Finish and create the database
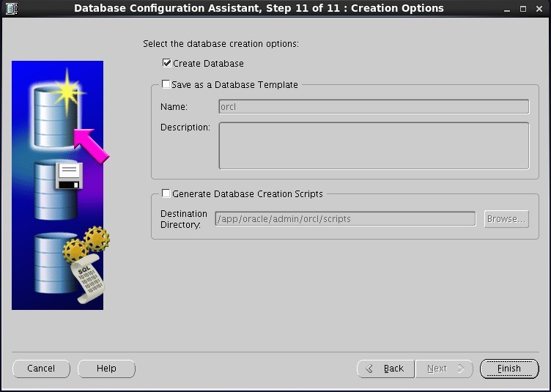This screenshot has width=551, height=392. 509,369
